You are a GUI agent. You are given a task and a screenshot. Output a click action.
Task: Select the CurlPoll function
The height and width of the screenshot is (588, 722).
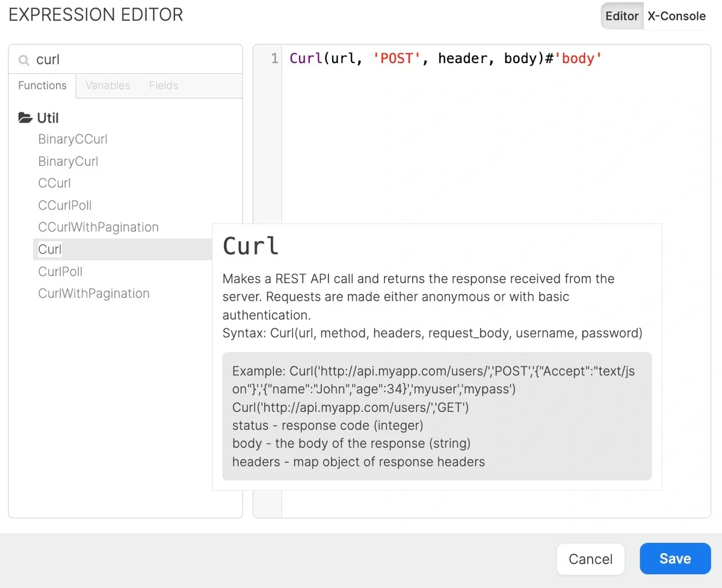tap(60, 271)
